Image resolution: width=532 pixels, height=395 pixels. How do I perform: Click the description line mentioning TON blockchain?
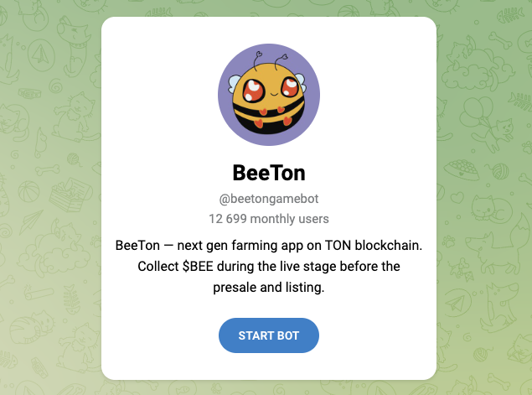coord(269,245)
